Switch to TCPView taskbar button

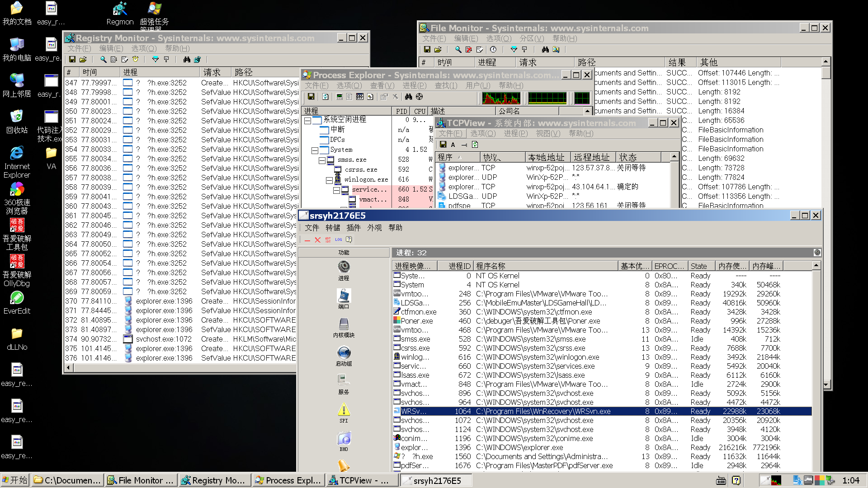(x=363, y=480)
